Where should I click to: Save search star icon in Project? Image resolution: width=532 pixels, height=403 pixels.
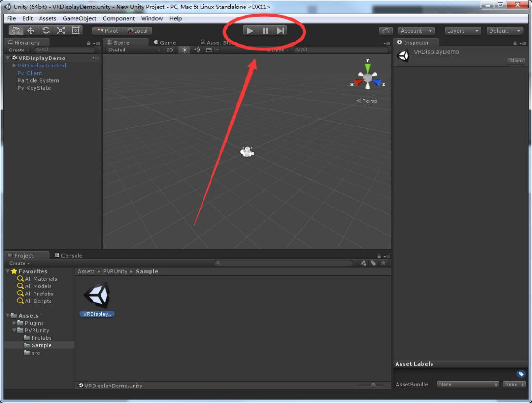tap(383, 263)
